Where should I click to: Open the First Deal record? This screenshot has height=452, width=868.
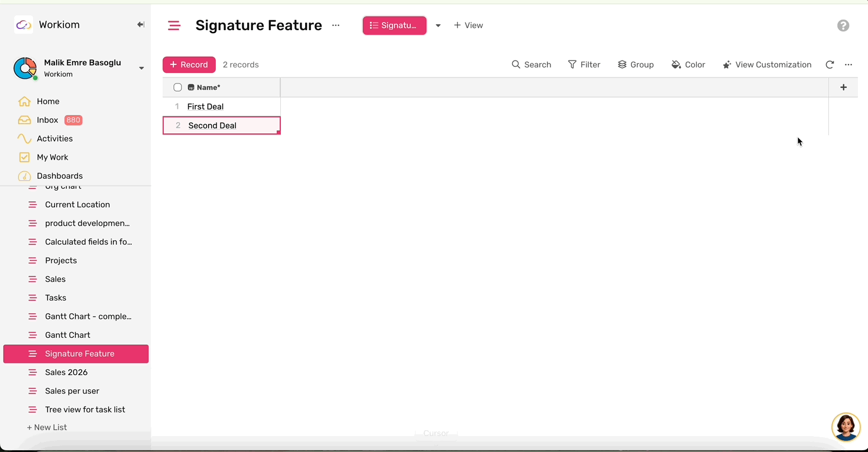pos(205,106)
